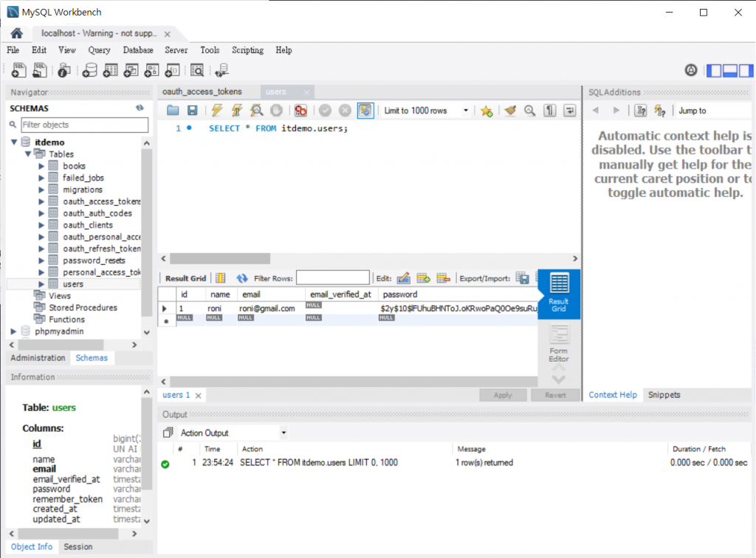Open SQL script file in new tab icon

(x=40, y=70)
